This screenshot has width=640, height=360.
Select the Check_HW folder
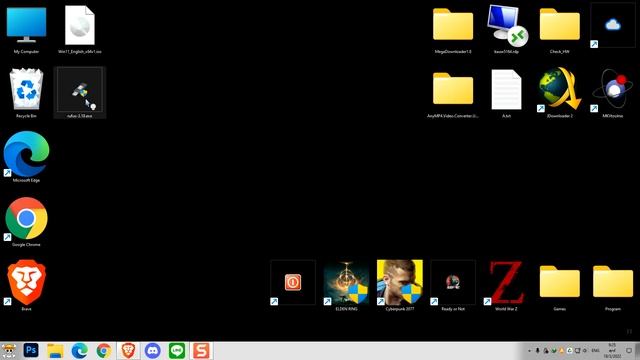(x=560, y=25)
